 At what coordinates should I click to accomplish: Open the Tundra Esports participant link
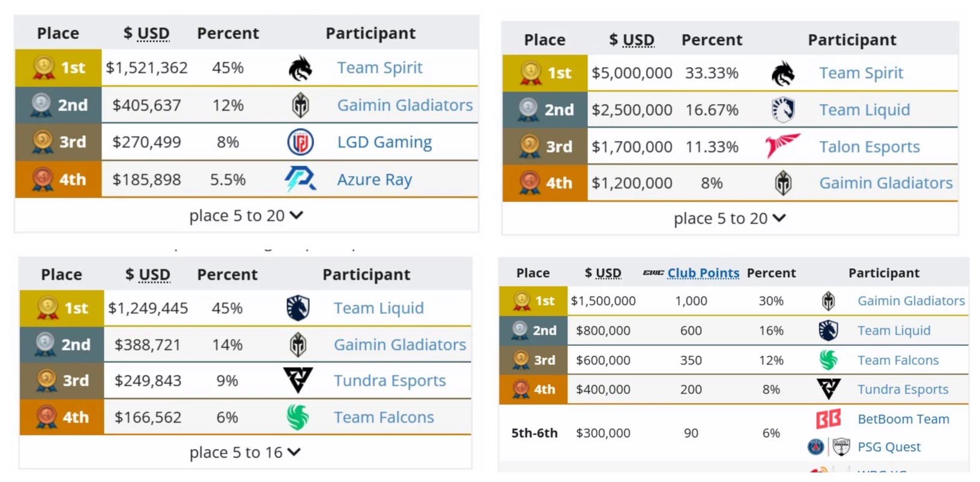pyautogui.click(x=389, y=381)
